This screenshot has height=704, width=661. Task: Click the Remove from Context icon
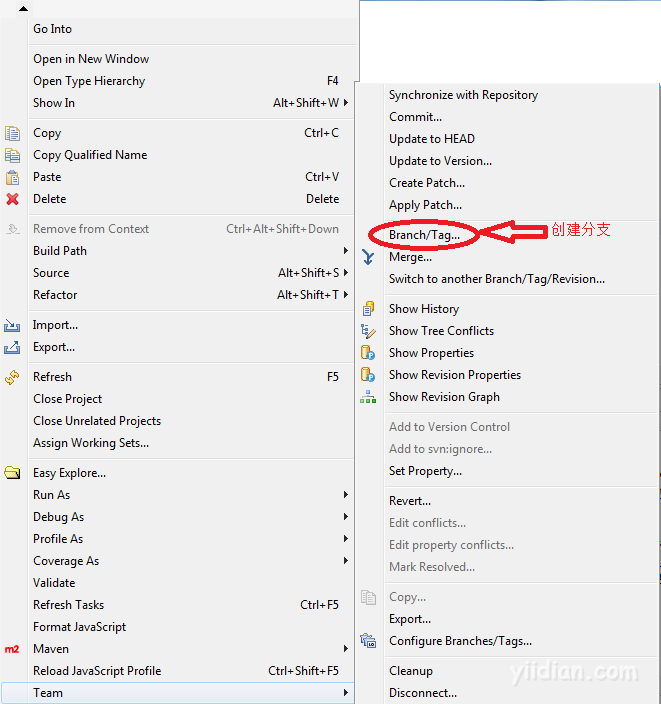(x=13, y=229)
